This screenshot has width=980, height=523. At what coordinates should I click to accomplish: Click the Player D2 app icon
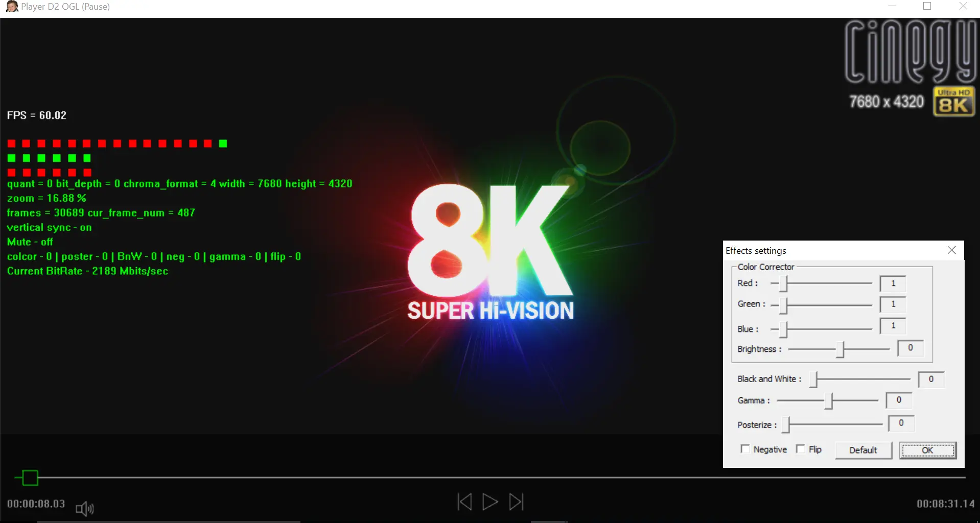tap(12, 7)
